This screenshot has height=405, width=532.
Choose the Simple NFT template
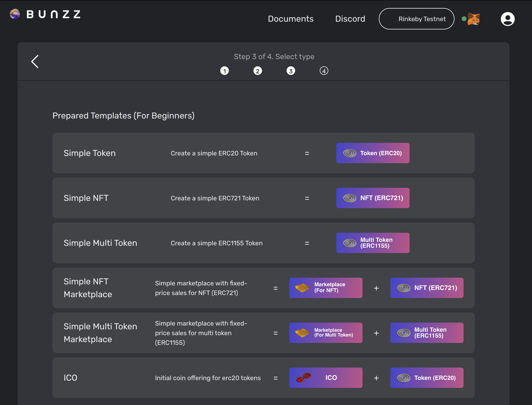[86, 198]
